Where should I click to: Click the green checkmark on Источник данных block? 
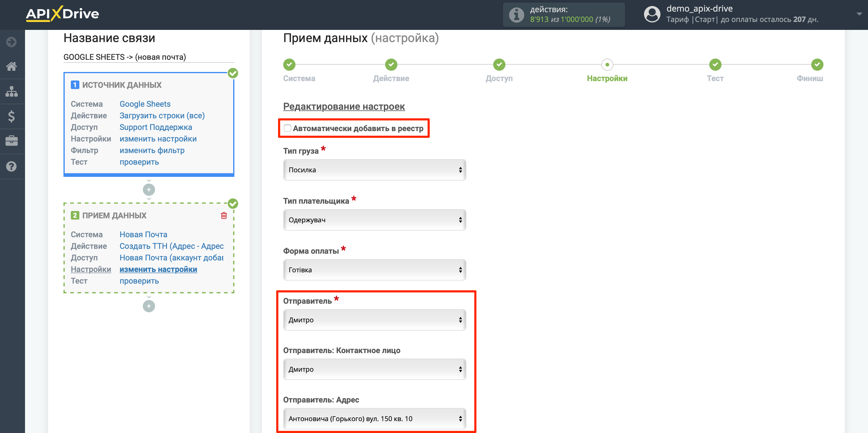(233, 73)
